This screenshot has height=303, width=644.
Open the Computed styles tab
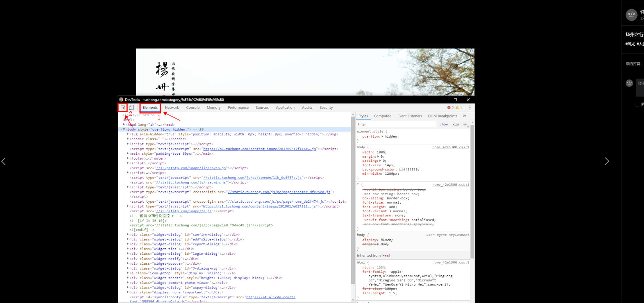[383, 116]
